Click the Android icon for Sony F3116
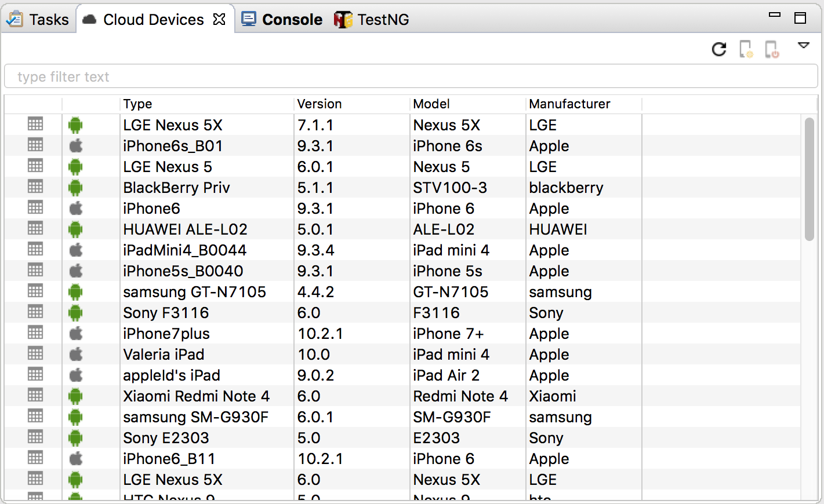Screen dimensions: 824x504 pos(75,313)
